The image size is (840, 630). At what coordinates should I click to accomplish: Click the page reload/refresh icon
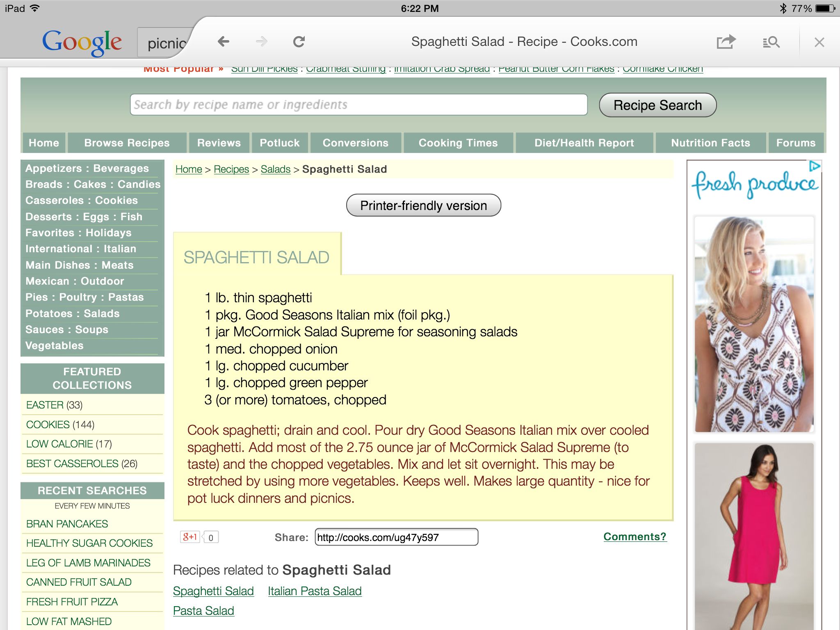300,42
